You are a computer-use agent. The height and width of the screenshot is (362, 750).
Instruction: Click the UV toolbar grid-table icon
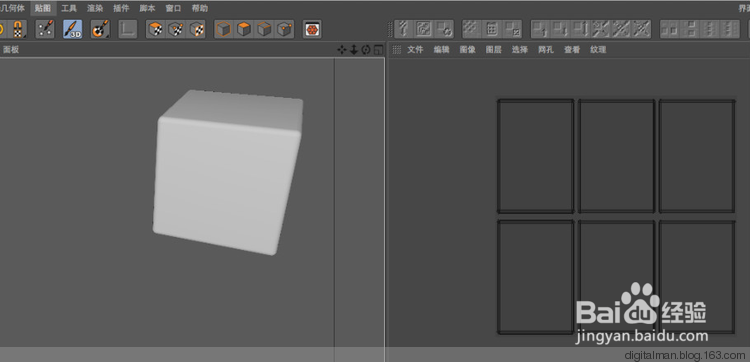coord(492,29)
